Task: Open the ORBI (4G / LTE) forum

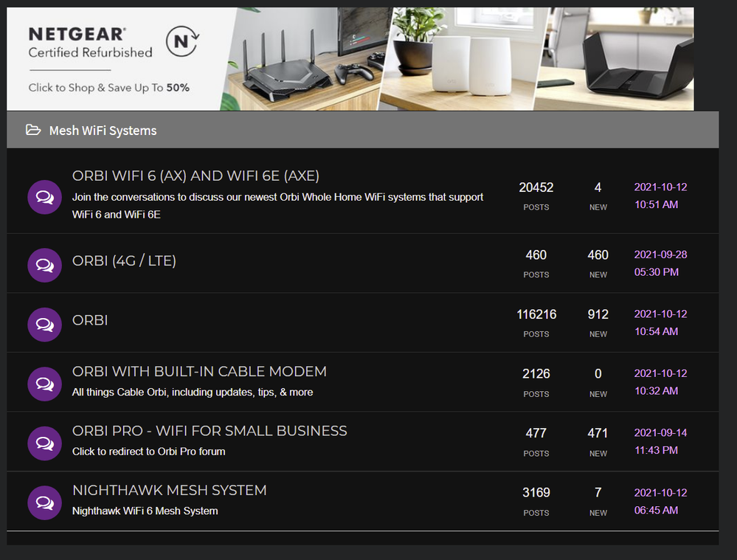Action: (124, 260)
